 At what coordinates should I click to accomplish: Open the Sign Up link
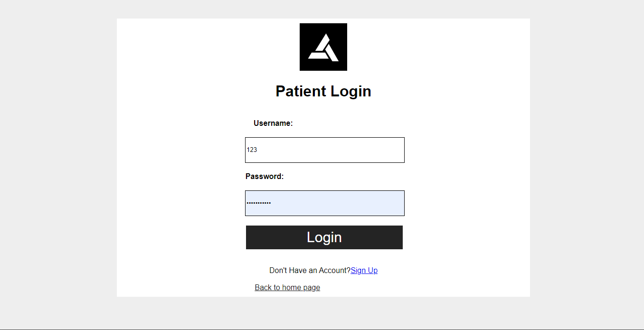(x=364, y=270)
